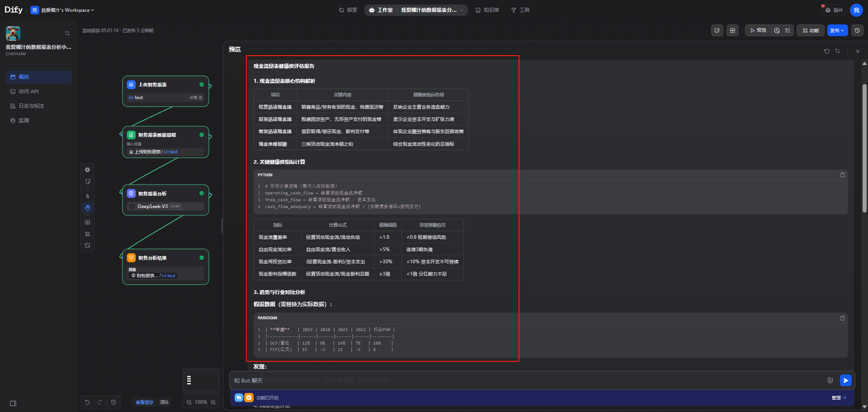This screenshot has width=868, height=412.
Task: Go to the 探索 Explore tab
Action: click(348, 10)
